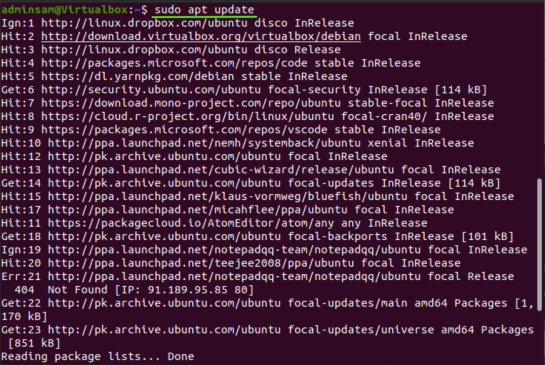This screenshot has width=545, height=365.
Task: Click the Err:21 notepadqq focal Release line
Action: point(258,276)
